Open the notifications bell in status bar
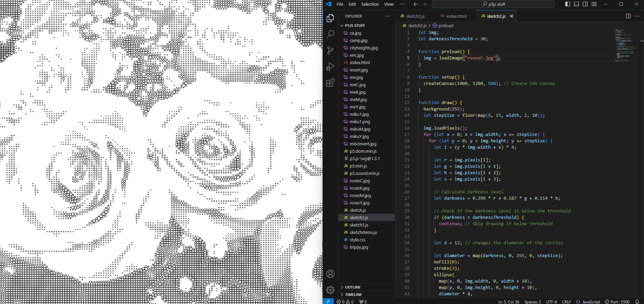The height and width of the screenshot is (304, 644). pos(637,302)
